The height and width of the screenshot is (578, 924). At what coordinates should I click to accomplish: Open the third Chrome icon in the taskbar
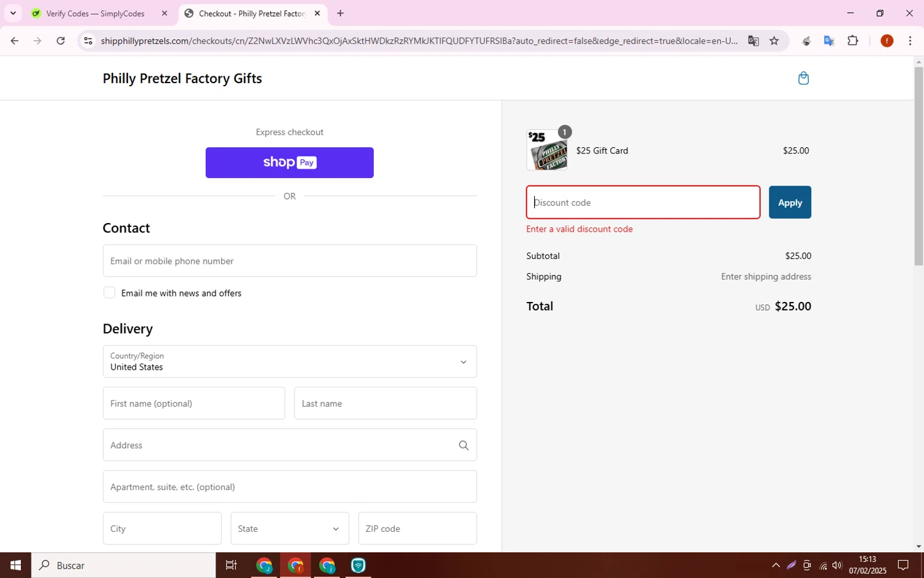coord(327,565)
